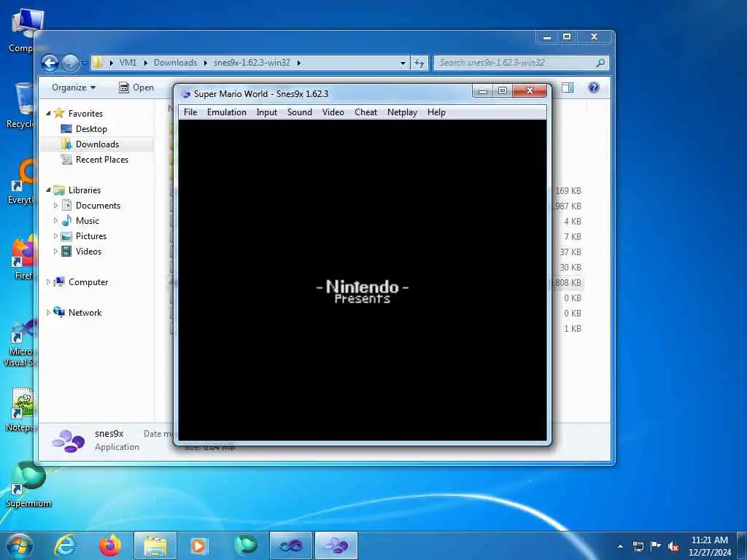The height and width of the screenshot is (560, 747).
Task: Expand the arrow between VM1 and Downloads
Action: click(x=145, y=63)
